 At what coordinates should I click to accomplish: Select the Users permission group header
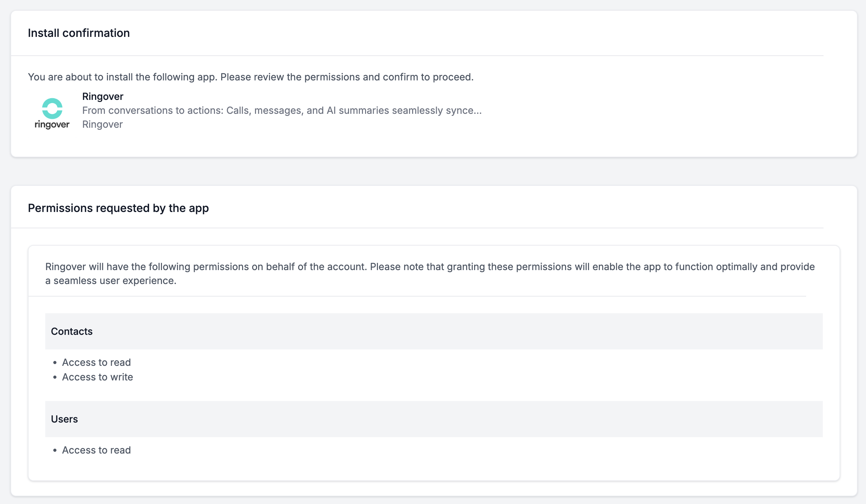tap(434, 419)
